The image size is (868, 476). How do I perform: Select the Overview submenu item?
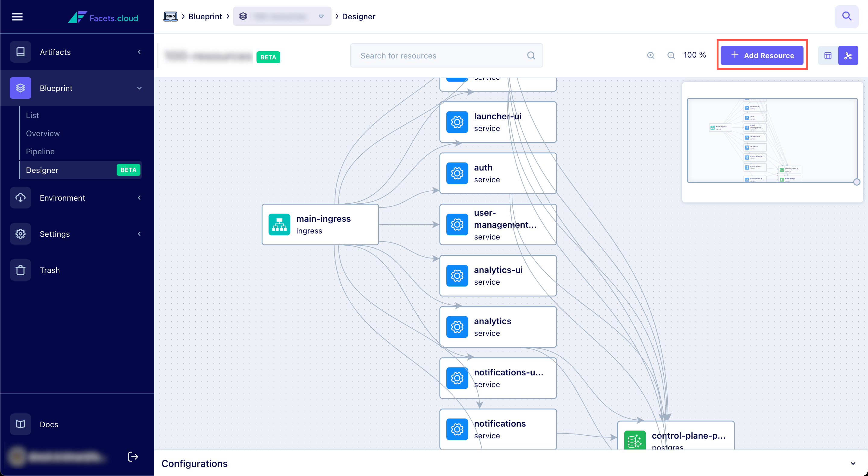pos(43,133)
